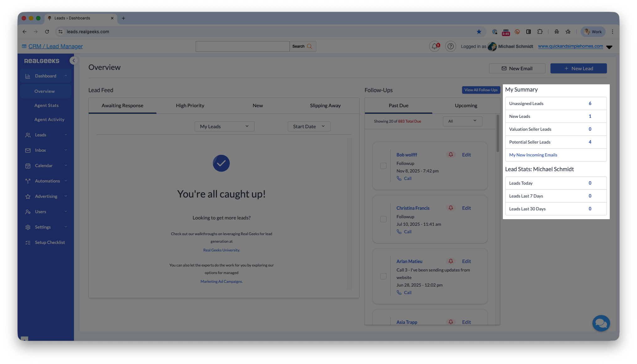
Task: Bookmark this page with the star icon
Action: coord(479,32)
